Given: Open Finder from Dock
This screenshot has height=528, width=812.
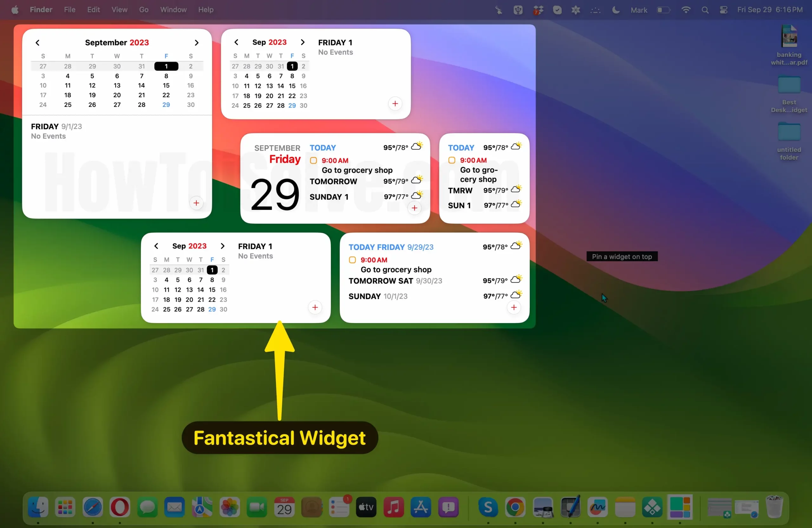Looking at the screenshot, I should coord(38,507).
